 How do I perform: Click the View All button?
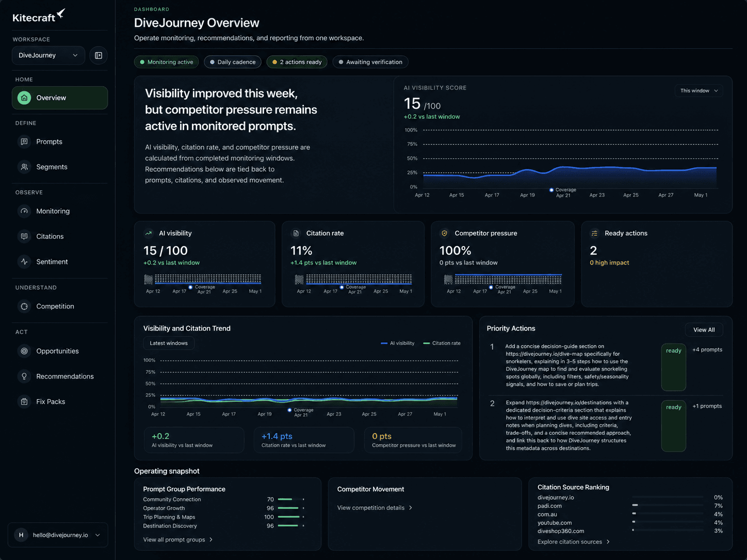click(704, 330)
